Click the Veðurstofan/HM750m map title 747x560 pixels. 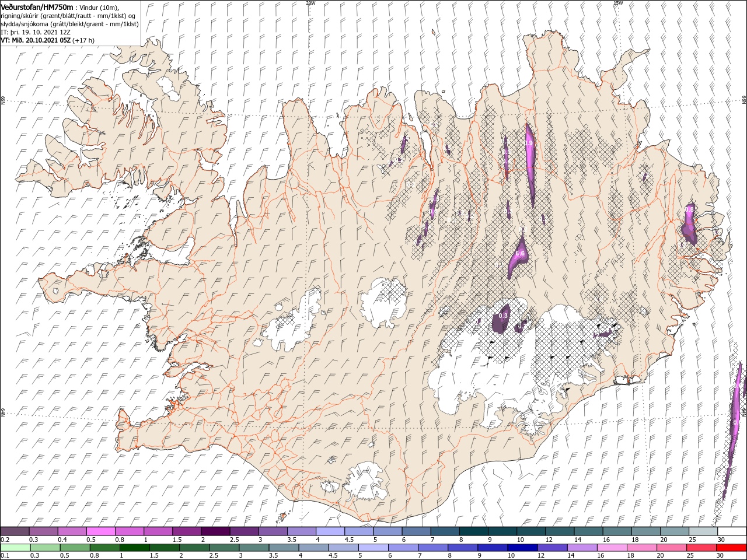pyautogui.click(x=37, y=6)
